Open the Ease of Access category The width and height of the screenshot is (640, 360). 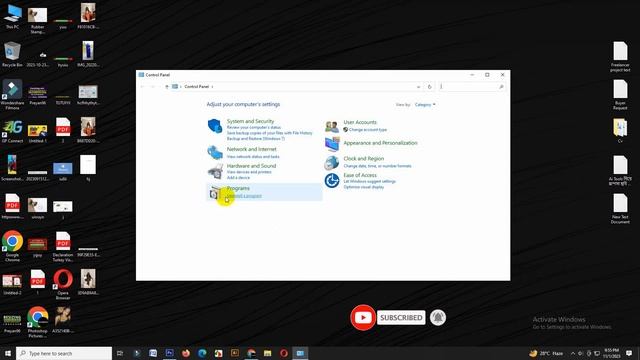(x=360, y=175)
